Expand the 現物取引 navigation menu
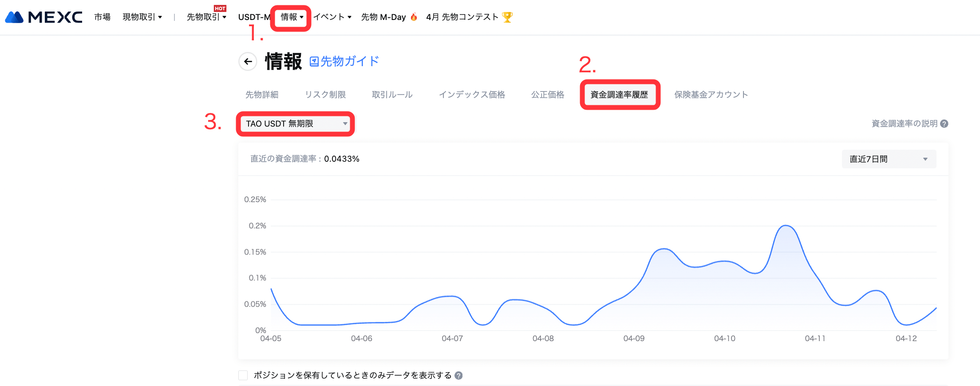The image size is (980, 386). click(142, 17)
